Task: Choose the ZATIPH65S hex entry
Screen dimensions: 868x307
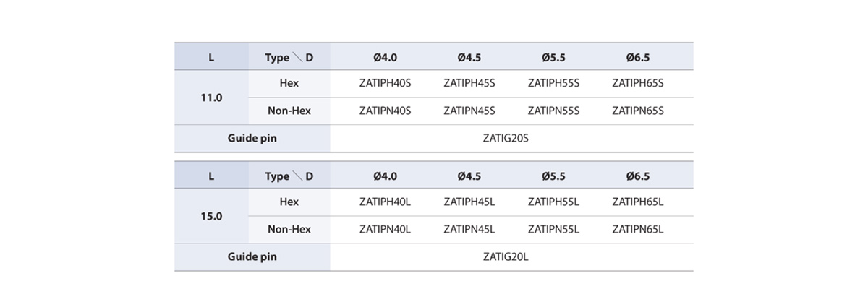Action: pyautogui.click(x=638, y=83)
